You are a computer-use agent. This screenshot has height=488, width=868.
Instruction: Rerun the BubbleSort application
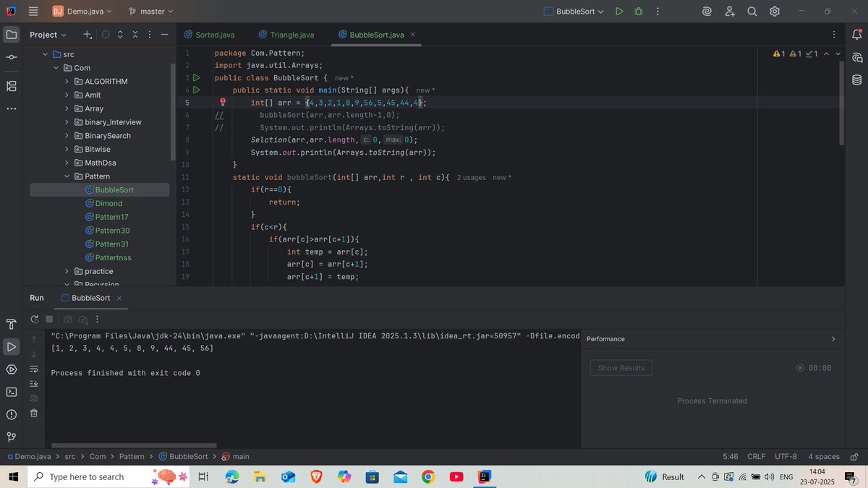34,319
